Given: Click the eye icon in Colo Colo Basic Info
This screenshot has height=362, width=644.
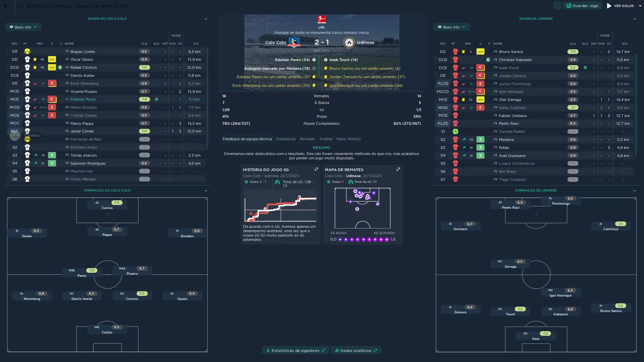Looking at the screenshot, I should pyautogui.click(x=11, y=27).
